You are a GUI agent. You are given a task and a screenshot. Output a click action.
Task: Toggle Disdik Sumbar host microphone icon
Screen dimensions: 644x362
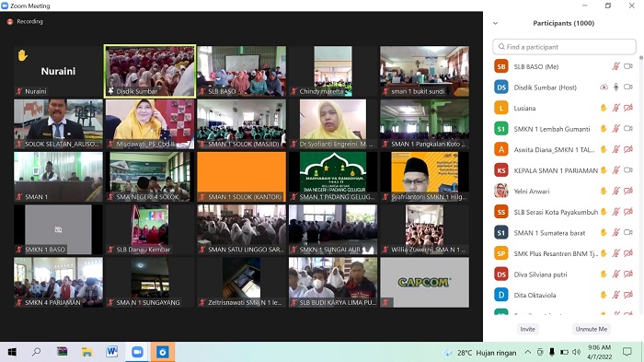tap(615, 88)
